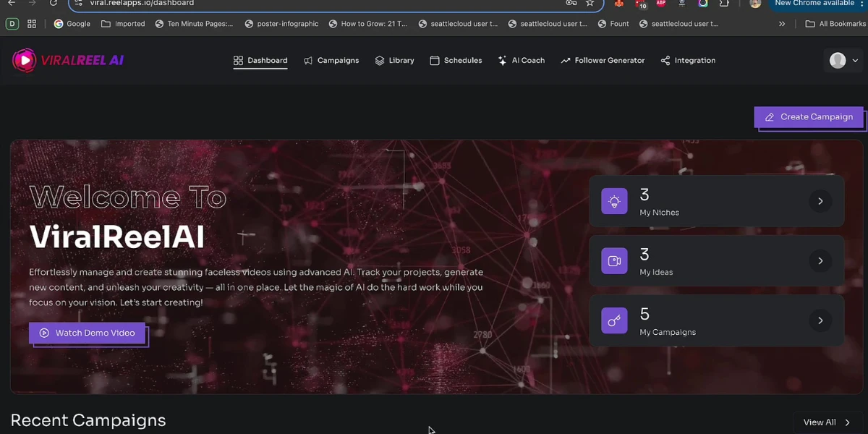Click the AI Coach sparkle icon
Image resolution: width=868 pixels, height=434 pixels.
click(502, 61)
